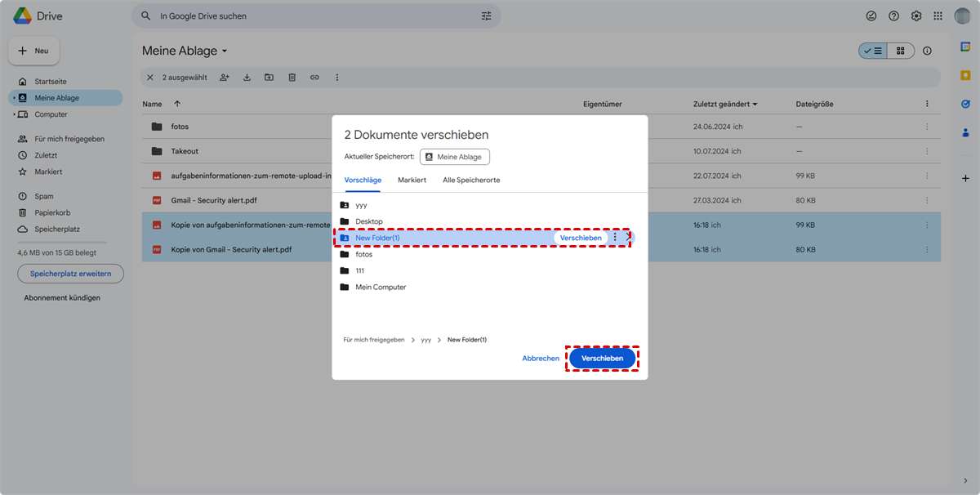The height and width of the screenshot is (495, 980).
Task: Click Speicherplatz erweitern button
Action: 71,274
